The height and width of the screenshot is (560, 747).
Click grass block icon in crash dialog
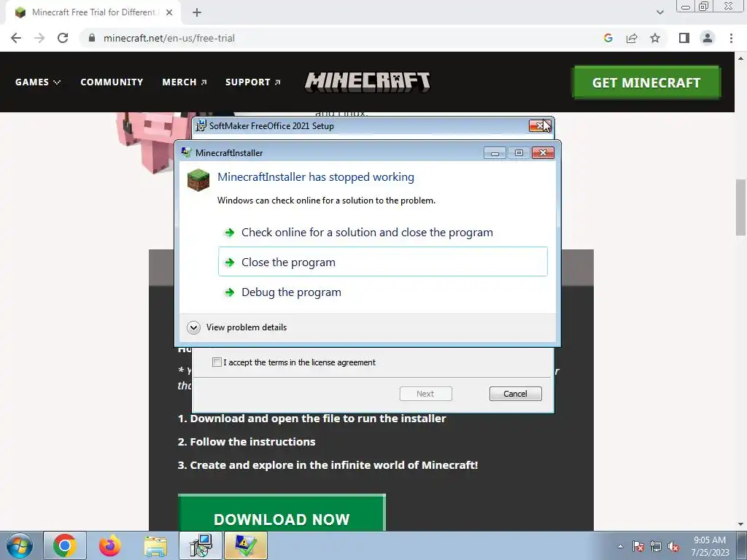tap(198, 180)
